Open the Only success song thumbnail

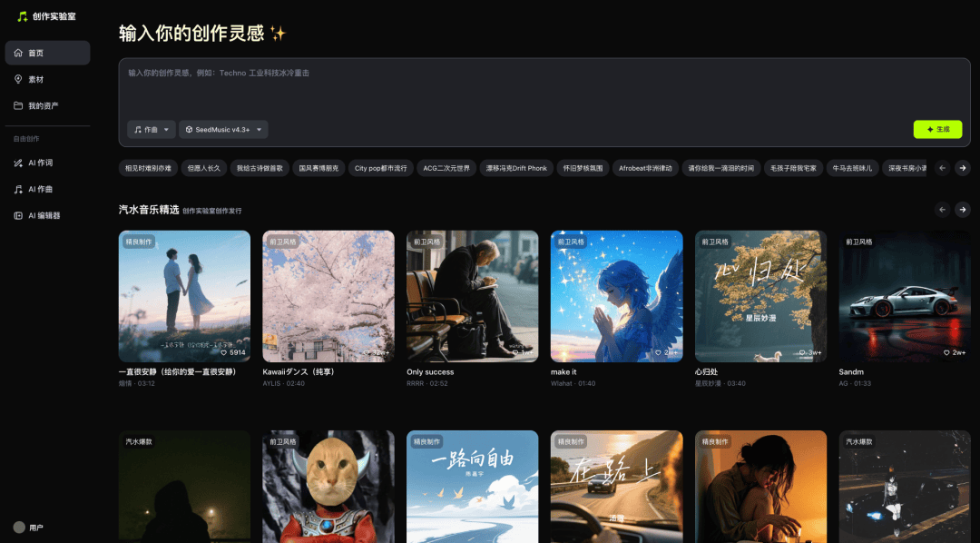coord(472,296)
